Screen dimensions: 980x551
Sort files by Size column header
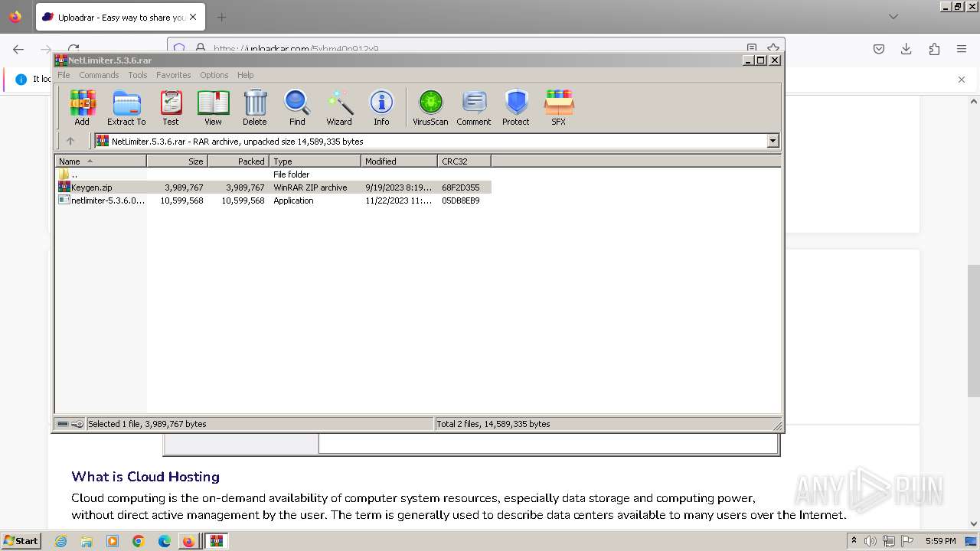[x=177, y=161]
